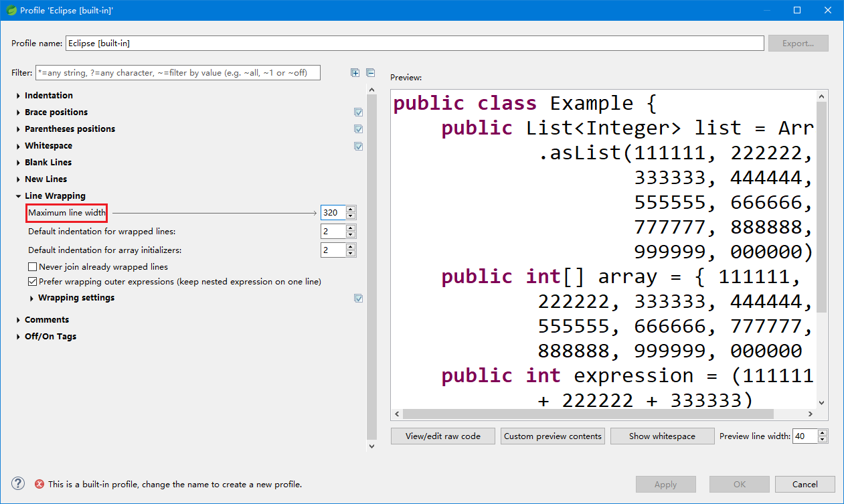Click the 'Preview line width:' label
844x504 pixels.
(x=754, y=436)
